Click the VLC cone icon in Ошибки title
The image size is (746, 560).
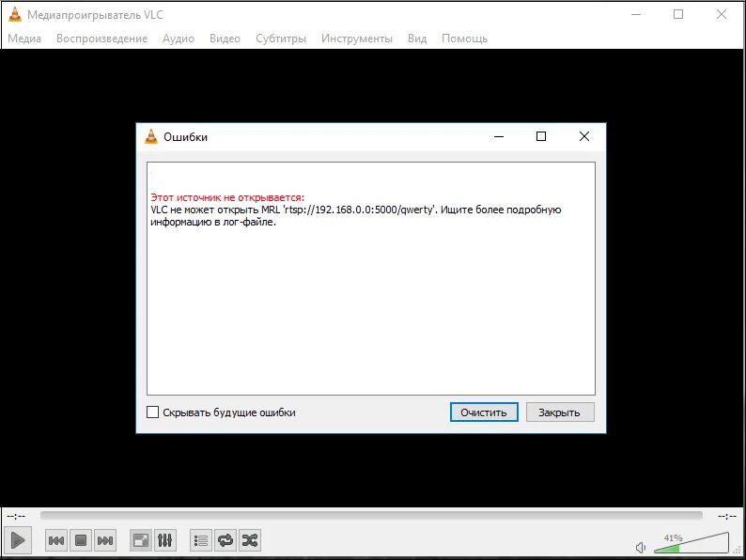click(x=151, y=136)
